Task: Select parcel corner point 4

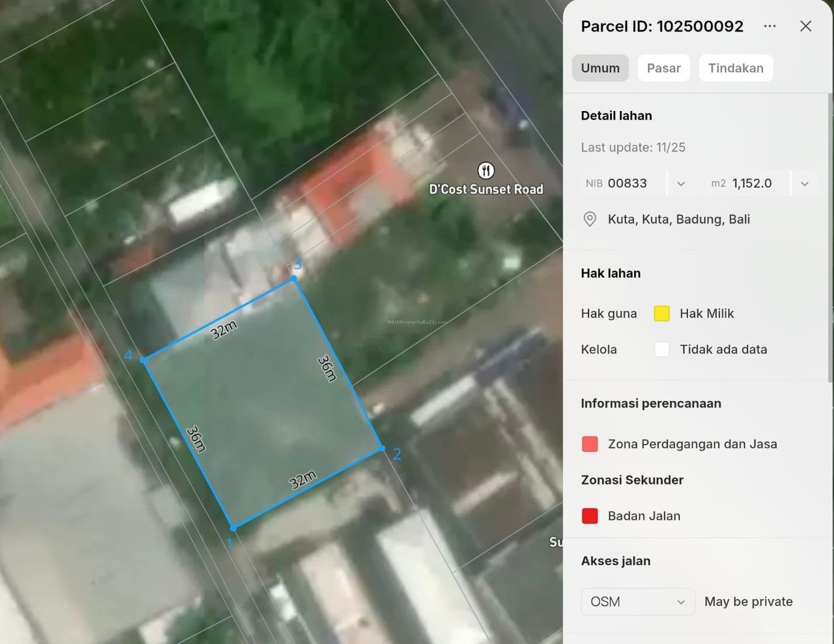Action: point(143,360)
